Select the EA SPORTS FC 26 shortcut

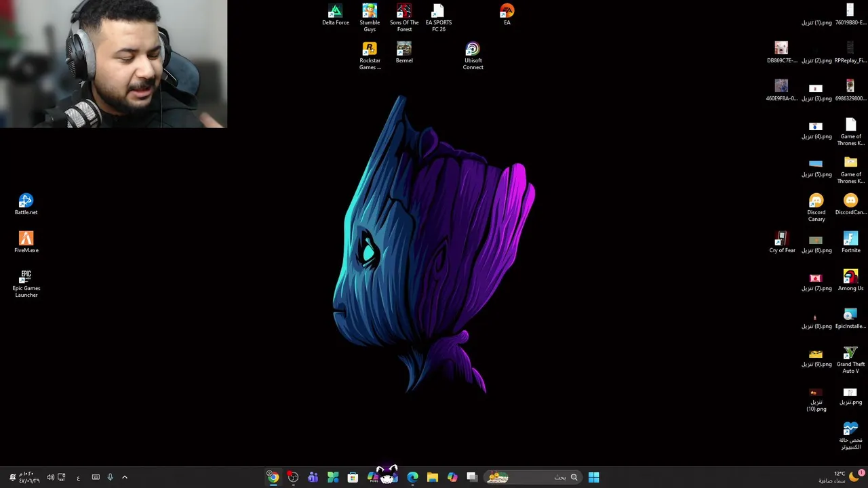click(438, 18)
